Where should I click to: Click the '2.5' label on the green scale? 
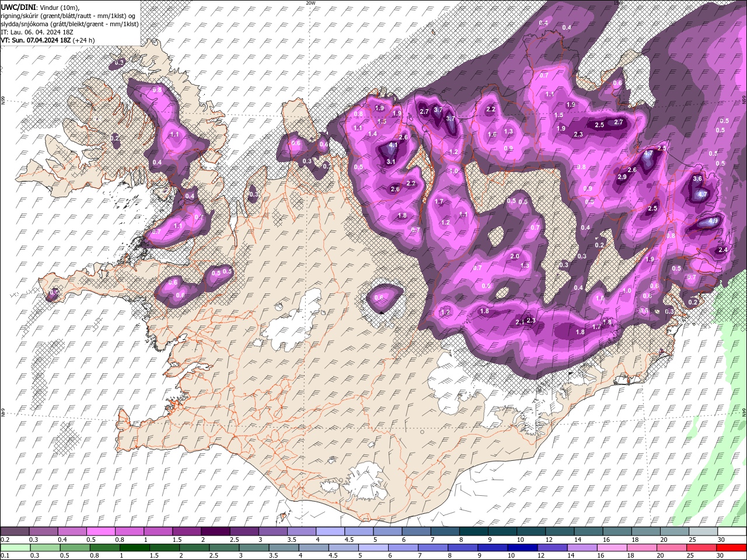click(214, 556)
